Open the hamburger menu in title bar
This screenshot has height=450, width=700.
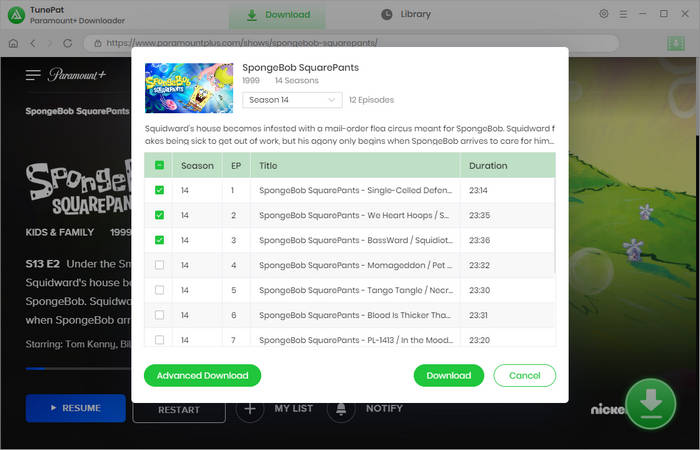(623, 14)
